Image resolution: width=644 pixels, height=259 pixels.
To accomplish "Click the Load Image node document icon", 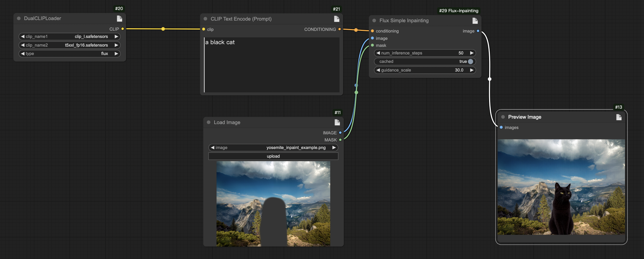I will (337, 122).
